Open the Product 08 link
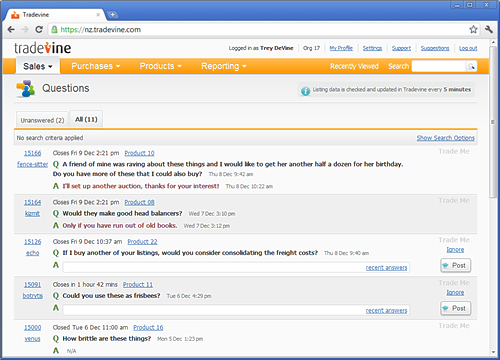 click(139, 202)
